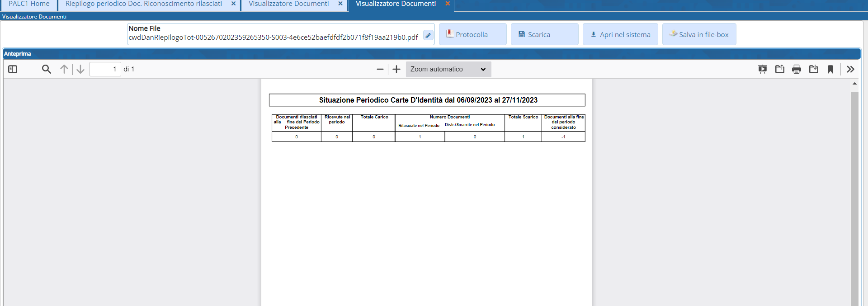The image size is (868, 306).
Task: Open the current view bookmark
Action: point(830,69)
